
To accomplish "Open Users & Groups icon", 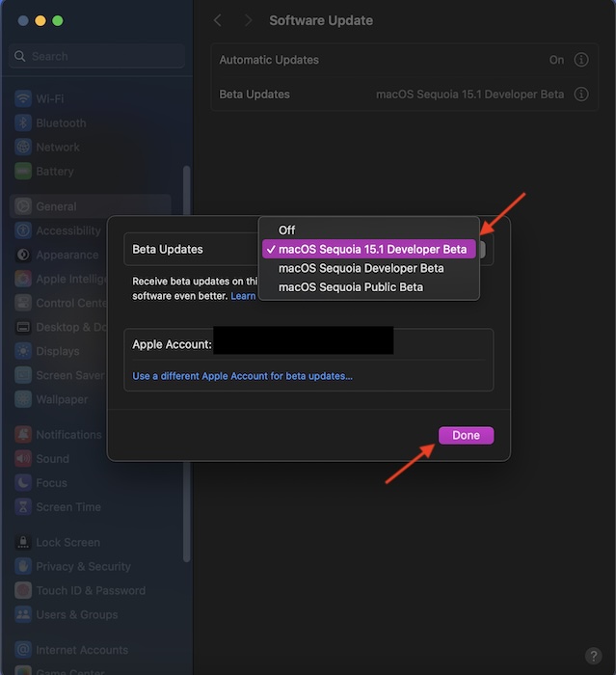I will pyautogui.click(x=23, y=614).
